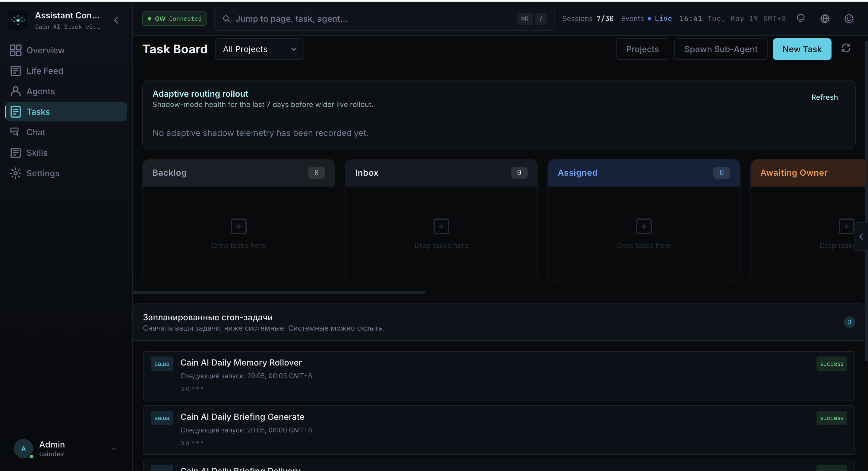
Task: Click success badge on Memory Rollover
Action: tap(832, 364)
